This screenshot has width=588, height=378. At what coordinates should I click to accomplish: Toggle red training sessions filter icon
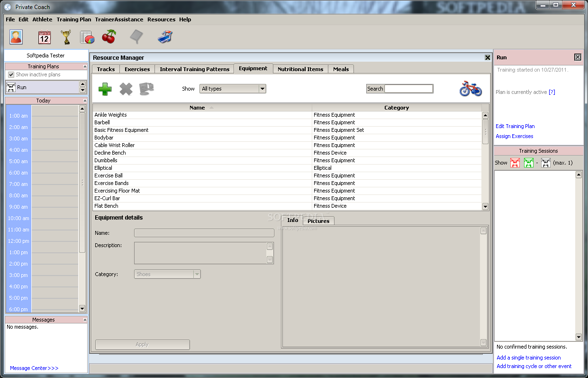point(515,163)
